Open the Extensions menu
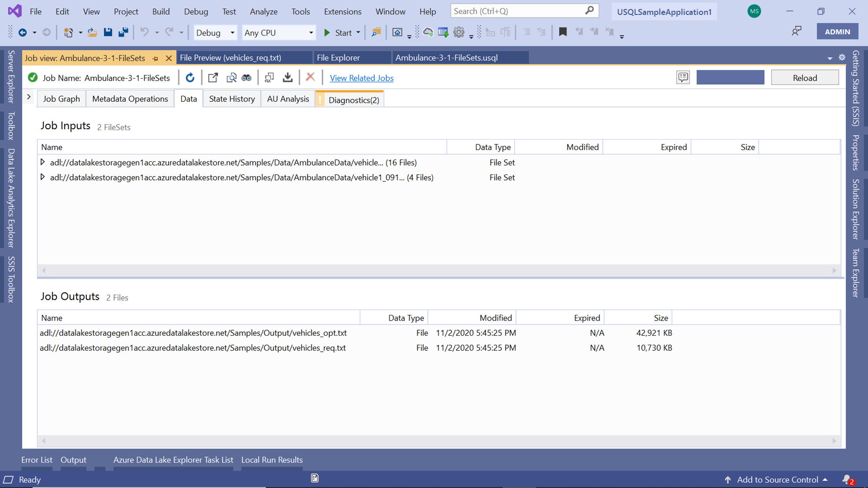Viewport: 868px width, 488px height. click(342, 12)
